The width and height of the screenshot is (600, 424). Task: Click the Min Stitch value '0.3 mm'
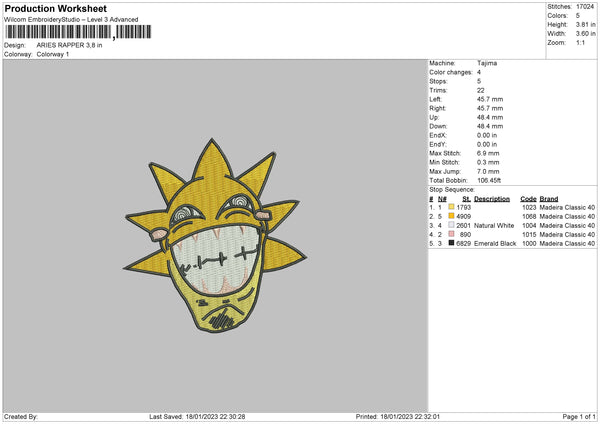[x=488, y=163]
